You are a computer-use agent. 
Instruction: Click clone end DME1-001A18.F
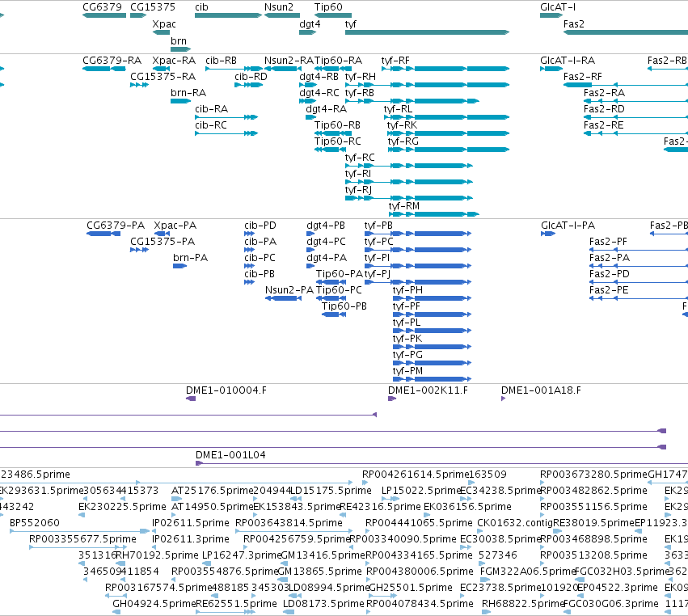point(541,390)
